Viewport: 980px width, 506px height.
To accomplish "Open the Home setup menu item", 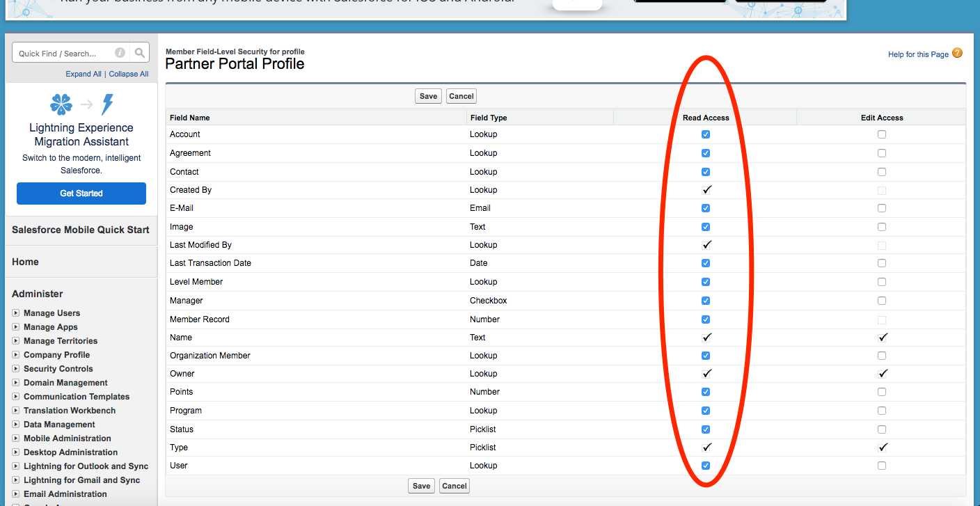I will pyautogui.click(x=25, y=262).
